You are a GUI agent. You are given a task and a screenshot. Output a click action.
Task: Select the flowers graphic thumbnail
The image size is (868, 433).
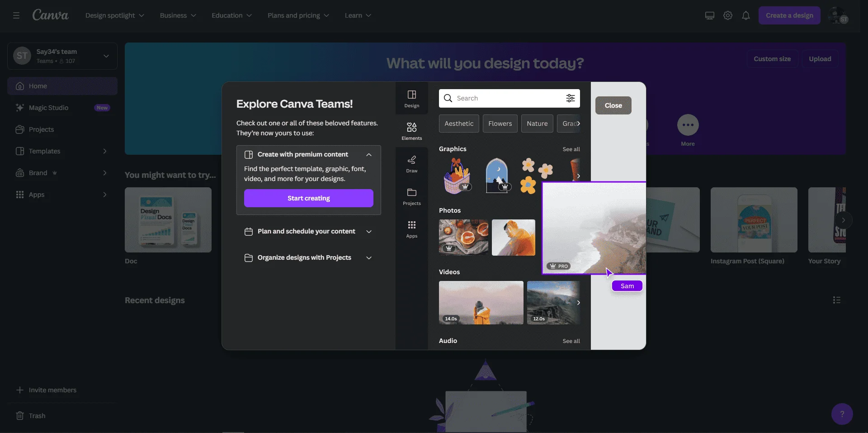537,176
